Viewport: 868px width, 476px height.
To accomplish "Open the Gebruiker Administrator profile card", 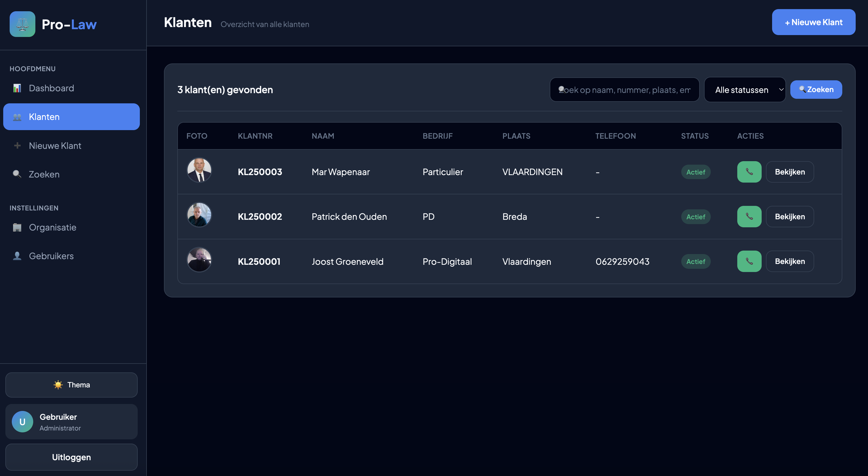I will click(x=72, y=421).
